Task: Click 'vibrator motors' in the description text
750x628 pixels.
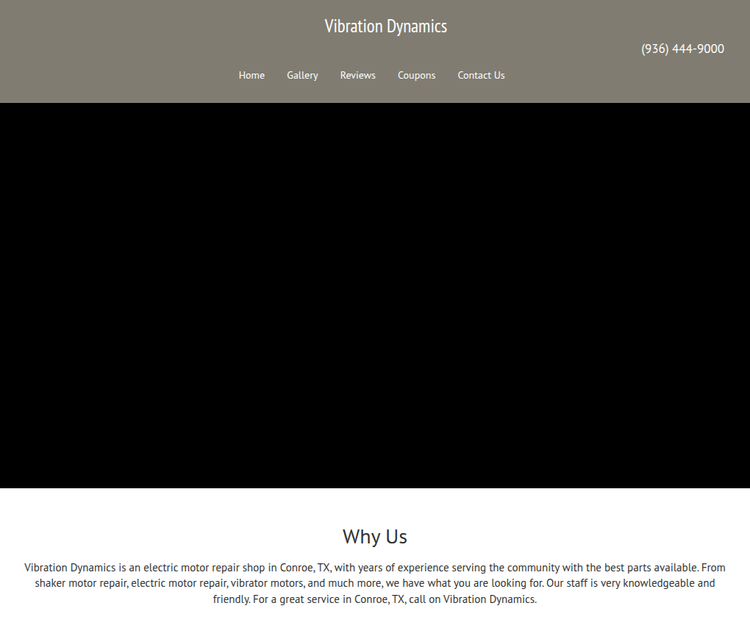Action: (x=267, y=583)
